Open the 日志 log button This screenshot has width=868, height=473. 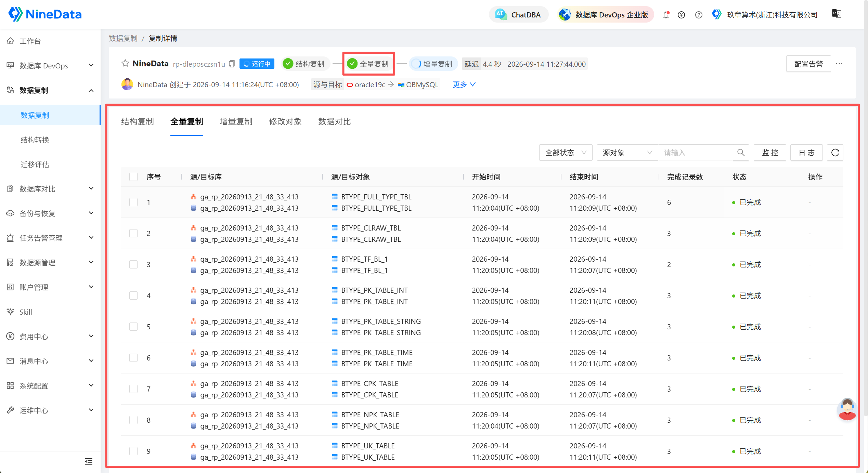click(806, 153)
